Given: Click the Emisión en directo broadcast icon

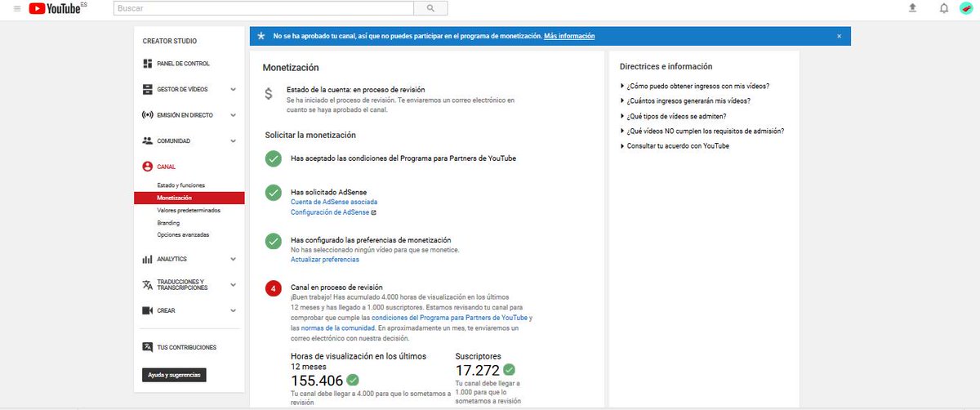Looking at the screenshot, I should (x=148, y=115).
